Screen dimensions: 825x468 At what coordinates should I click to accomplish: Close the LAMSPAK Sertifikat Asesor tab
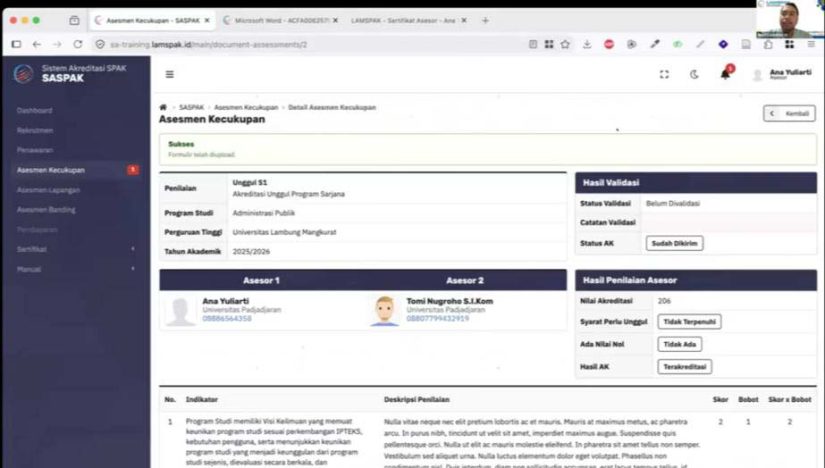coord(464,21)
